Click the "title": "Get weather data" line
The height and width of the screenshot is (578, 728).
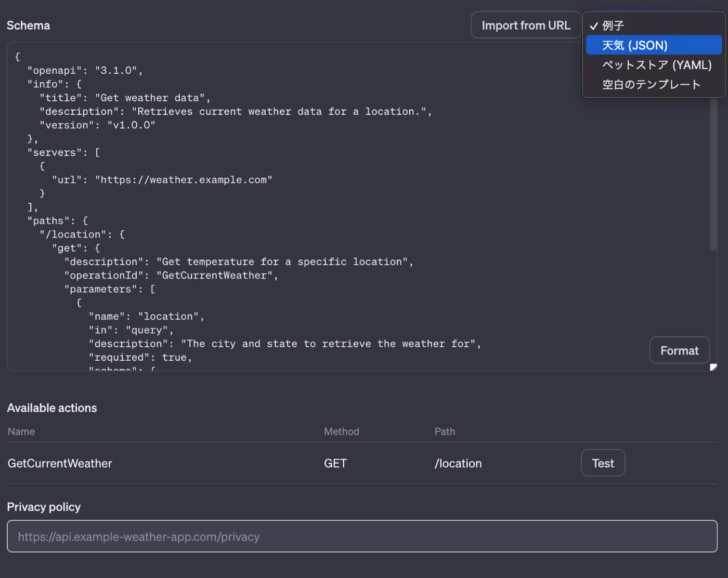[x=125, y=98]
